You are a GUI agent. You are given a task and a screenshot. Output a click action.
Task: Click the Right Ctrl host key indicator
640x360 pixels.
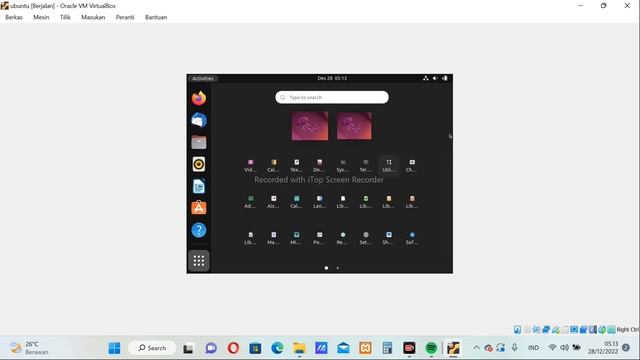pos(627,329)
